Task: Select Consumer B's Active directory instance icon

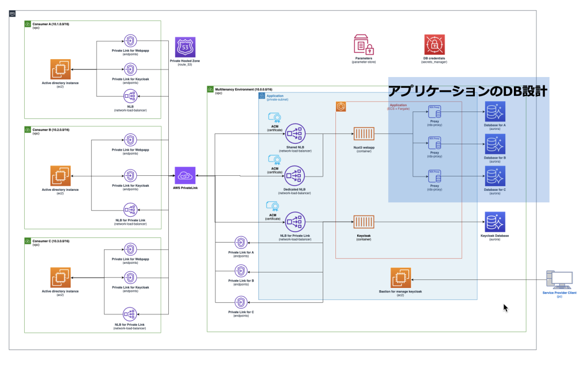Action: click(60, 176)
